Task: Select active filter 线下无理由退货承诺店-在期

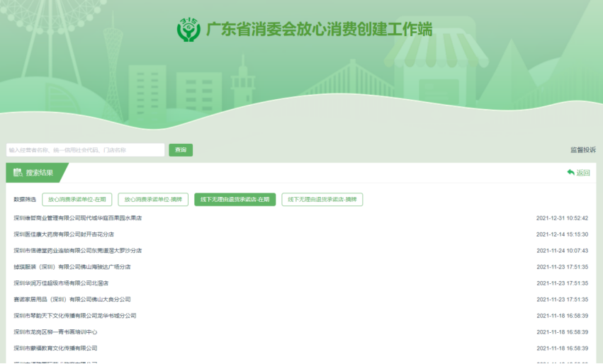Action: coord(235,200)
